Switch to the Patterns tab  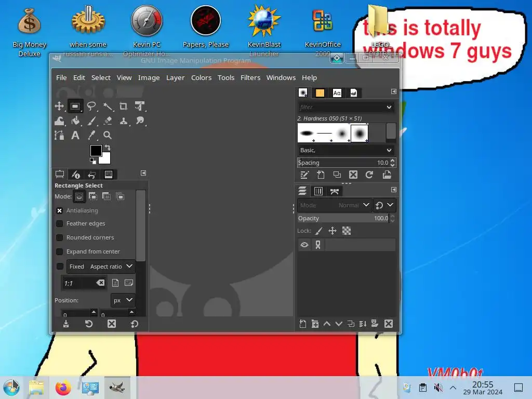tap(320, 93)
